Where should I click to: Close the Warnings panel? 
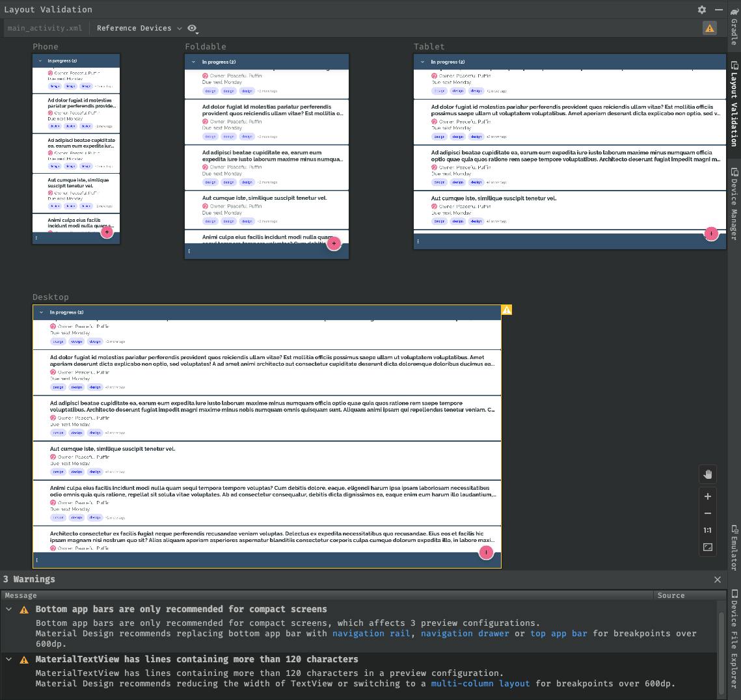[717, 580]
